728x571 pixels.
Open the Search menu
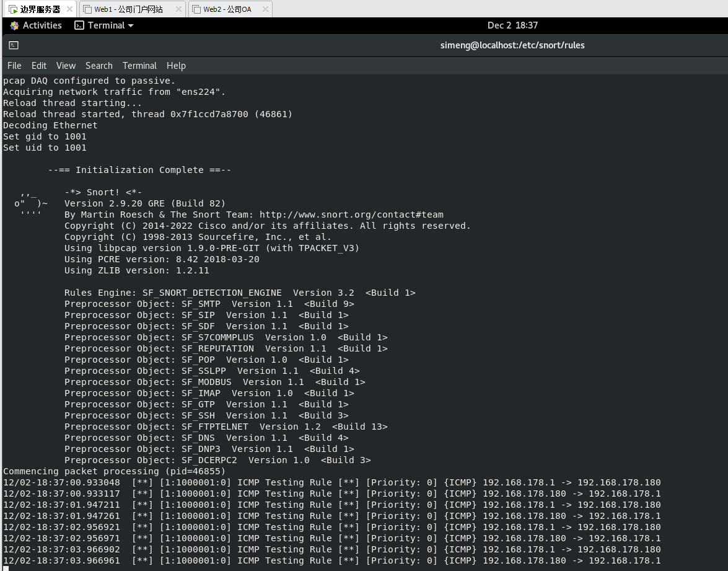click(99, 66)
